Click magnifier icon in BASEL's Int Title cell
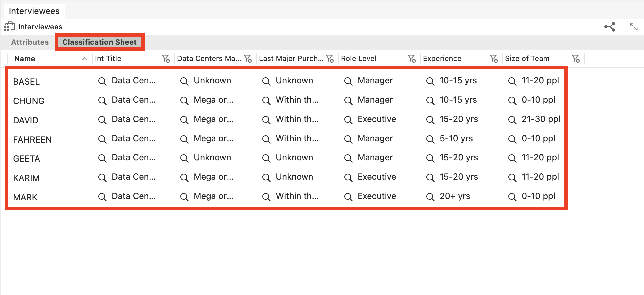644x295 pixels. (102, 81)
